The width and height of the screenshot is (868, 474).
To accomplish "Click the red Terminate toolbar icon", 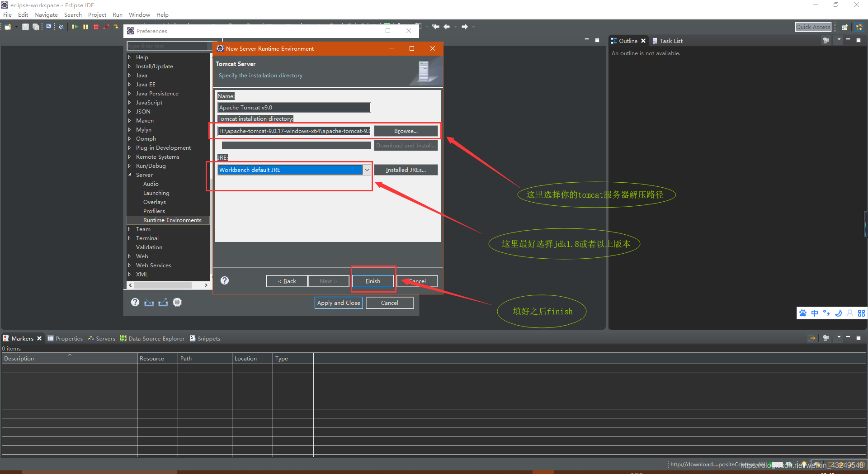I will (x=96, y=27).
